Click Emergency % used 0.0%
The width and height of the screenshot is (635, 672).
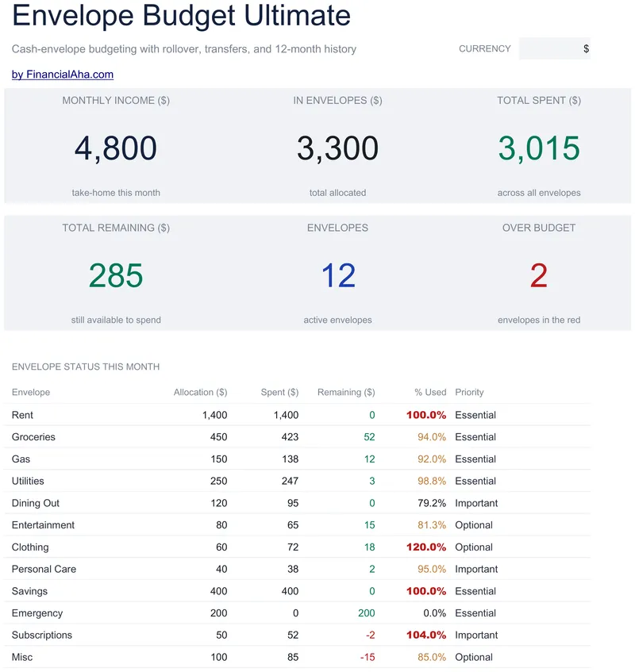coord(435,613)
